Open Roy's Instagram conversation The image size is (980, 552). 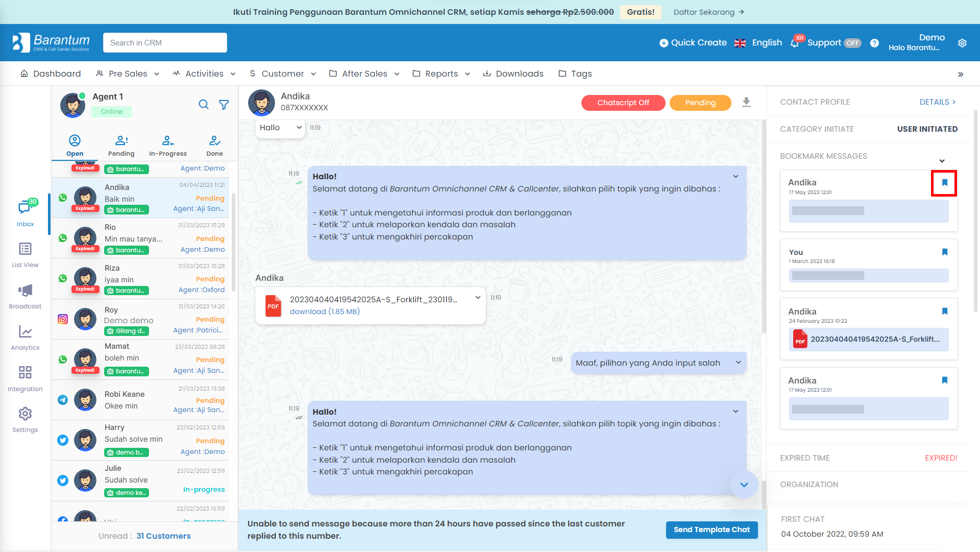pyautogui.click(x=140, y=320)
